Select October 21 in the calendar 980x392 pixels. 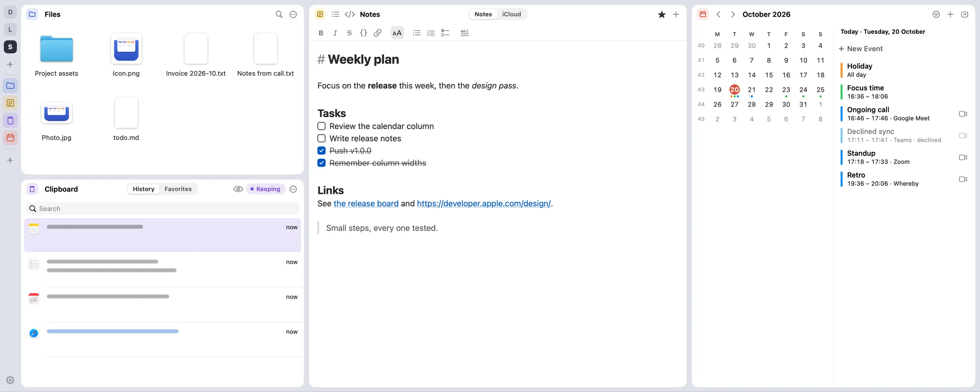click(752, 90)
